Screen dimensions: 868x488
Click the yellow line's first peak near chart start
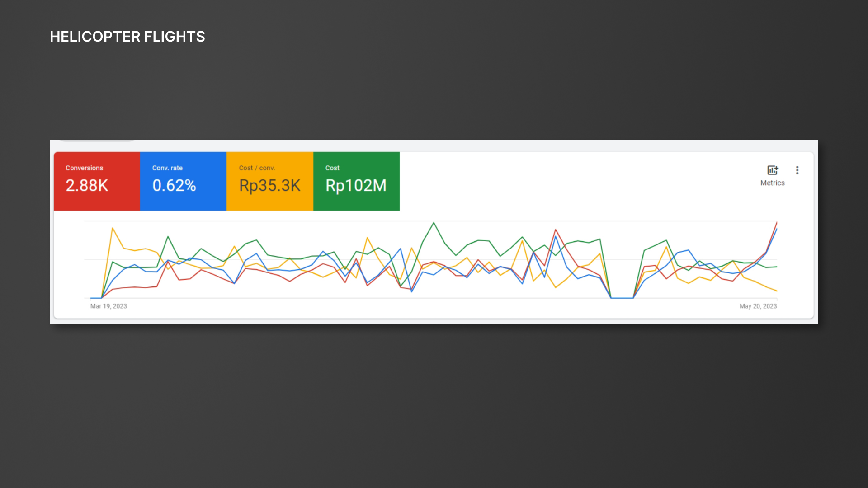[113, 229]
